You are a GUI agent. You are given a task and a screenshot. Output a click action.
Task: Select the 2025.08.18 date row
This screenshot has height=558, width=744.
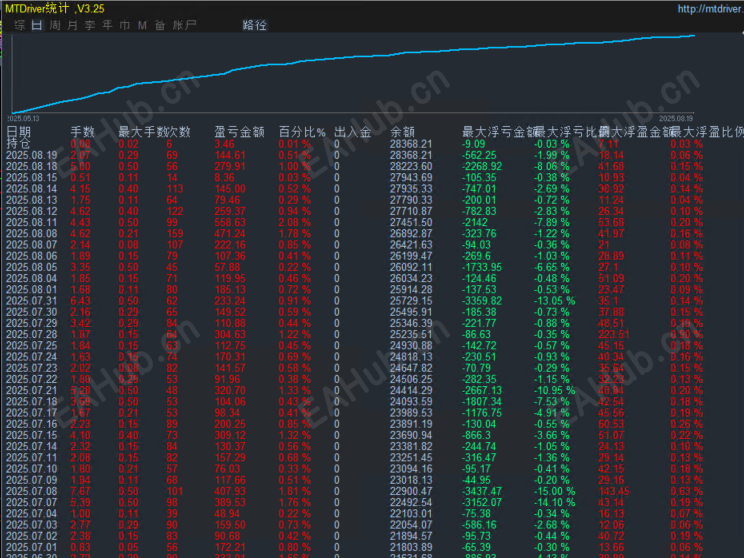pyautogui.click(x=31, y=167)
